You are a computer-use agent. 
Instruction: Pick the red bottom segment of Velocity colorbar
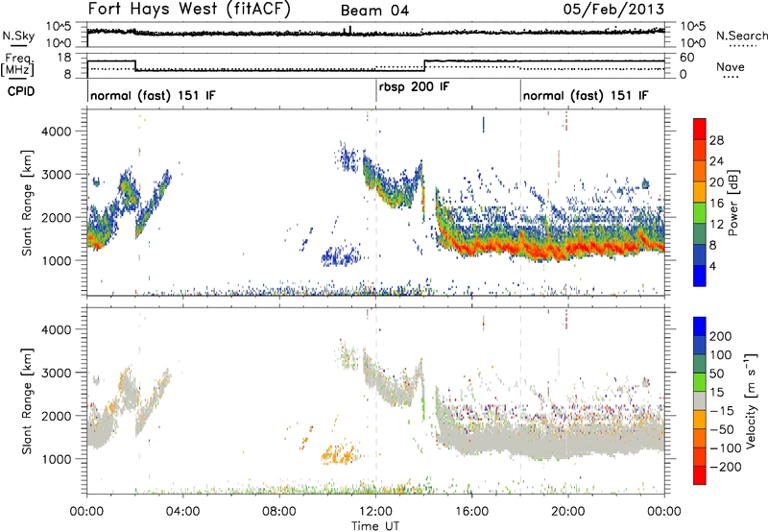click(700, 475)
